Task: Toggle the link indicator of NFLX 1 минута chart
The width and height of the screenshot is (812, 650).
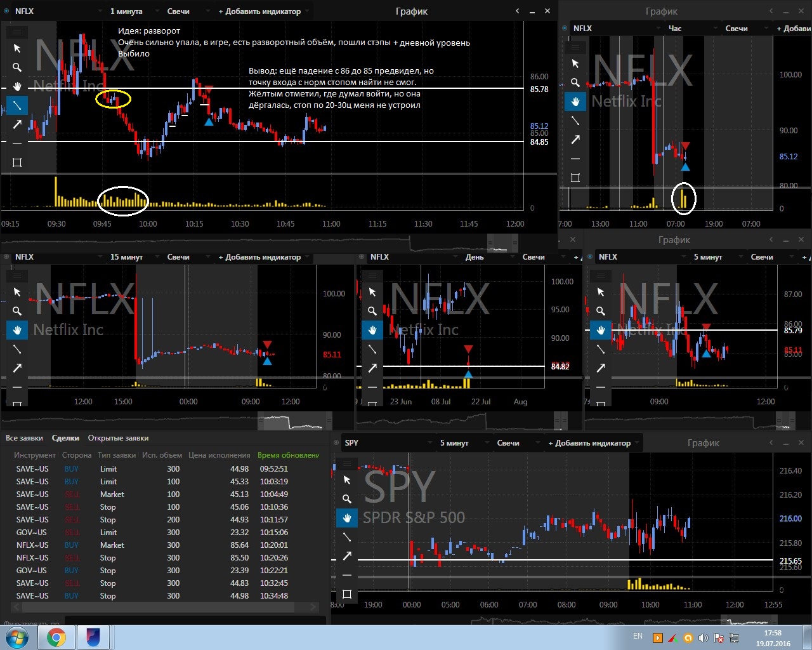Action: [x=7, y=11]
